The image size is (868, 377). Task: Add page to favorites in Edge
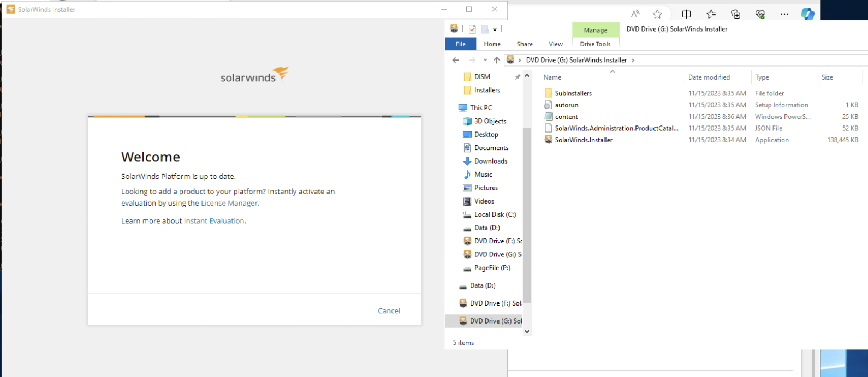coord(657,14)
